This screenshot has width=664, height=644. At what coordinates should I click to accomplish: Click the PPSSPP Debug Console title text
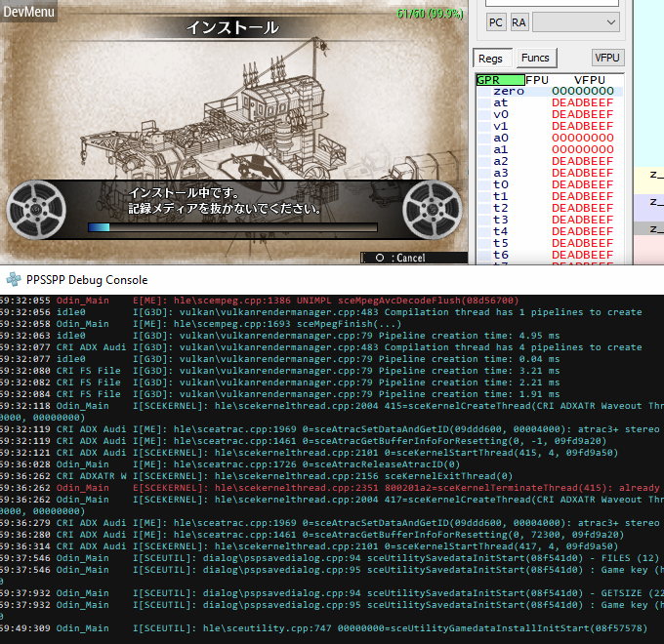coord(87,280)
